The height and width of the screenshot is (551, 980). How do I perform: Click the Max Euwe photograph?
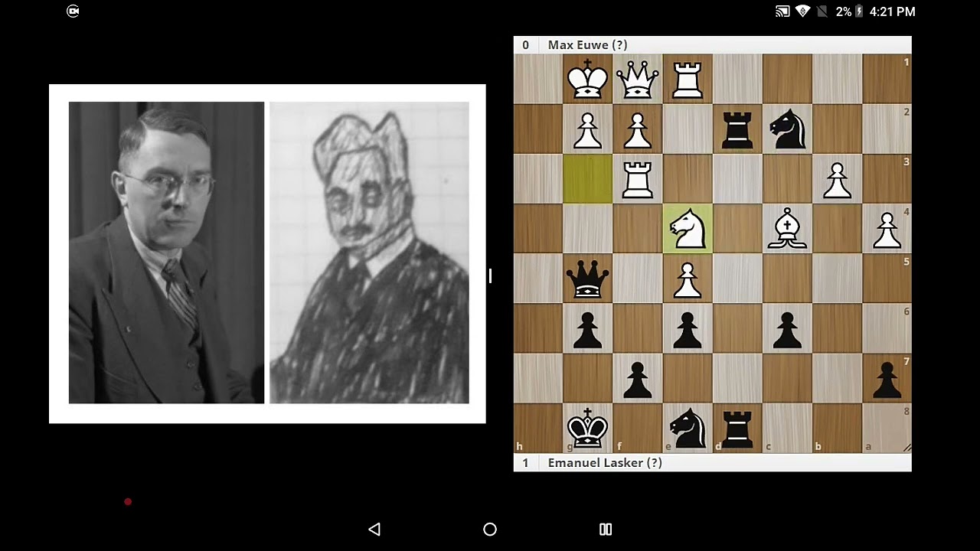click(x=166, y=253)
